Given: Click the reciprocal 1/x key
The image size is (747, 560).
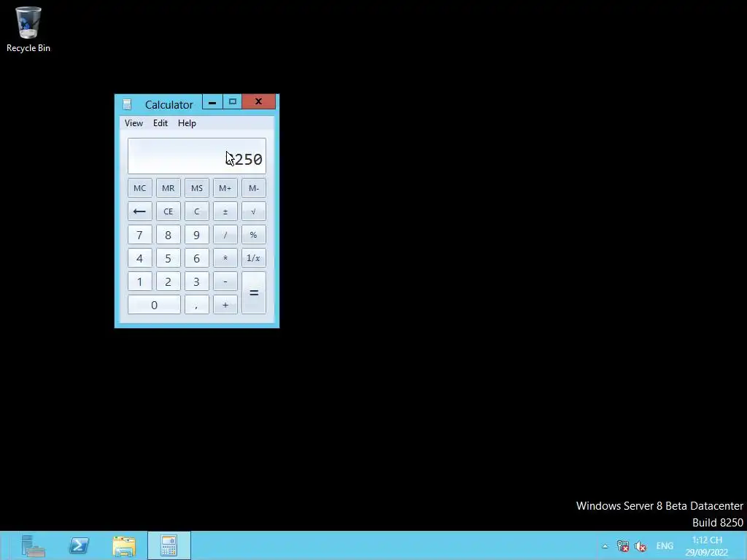Looking at the screenshot, I should 254,258.
